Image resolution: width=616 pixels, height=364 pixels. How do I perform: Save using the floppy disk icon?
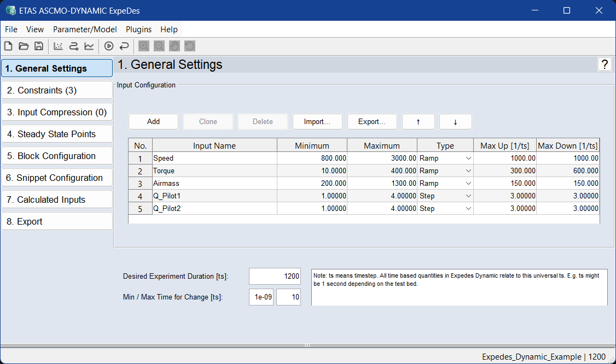click(x=39, y=46)
